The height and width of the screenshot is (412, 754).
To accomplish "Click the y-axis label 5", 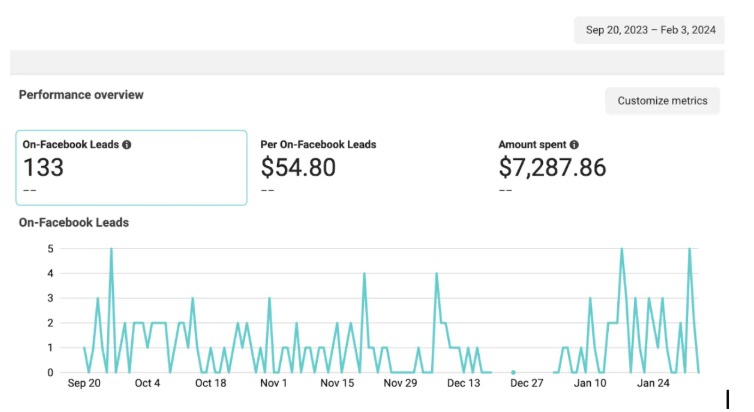I will pyautogui.click(x=50, y=249).
